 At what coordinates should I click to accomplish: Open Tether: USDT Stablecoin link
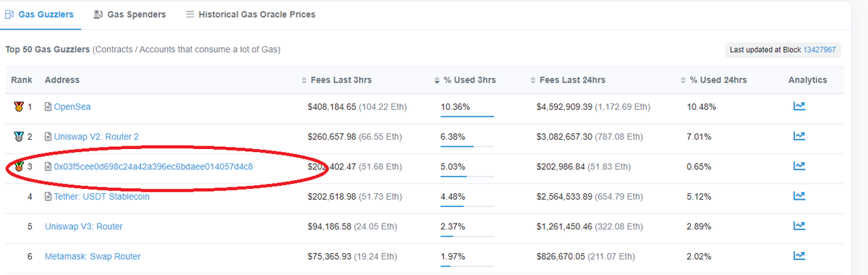(102, 197)
